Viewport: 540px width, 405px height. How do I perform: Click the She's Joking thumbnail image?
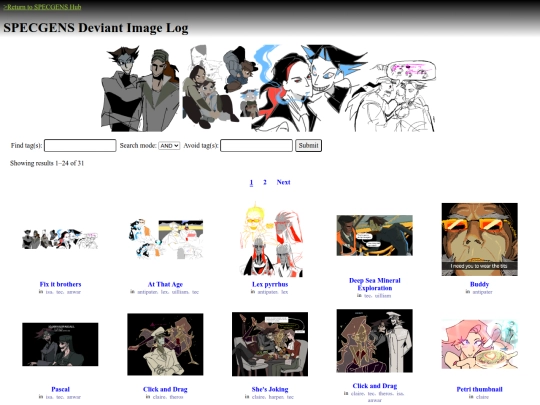point(270,344)
